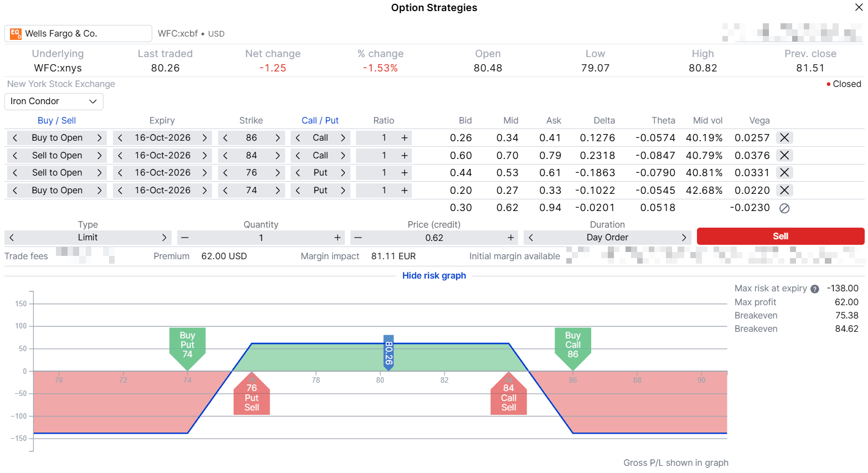Previous strike below 74 arrow
The height and width of the screenshot is (473, 868).
pos(225,191)
